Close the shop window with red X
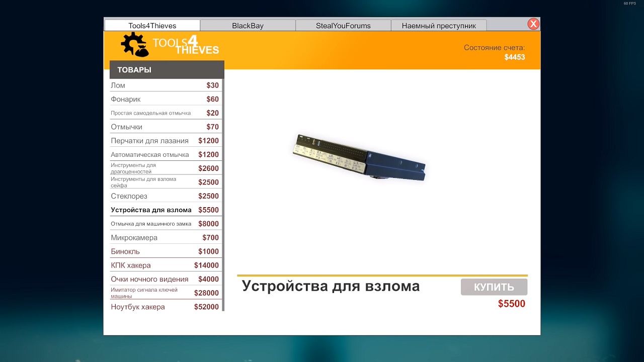Image resolution: width=644 pixels, height=362 pixels. pos(533,24)
